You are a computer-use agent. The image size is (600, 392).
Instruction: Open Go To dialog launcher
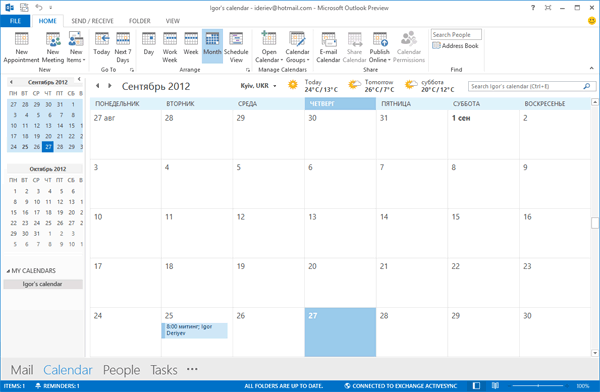pyautogui.click(x=132, y=70)
